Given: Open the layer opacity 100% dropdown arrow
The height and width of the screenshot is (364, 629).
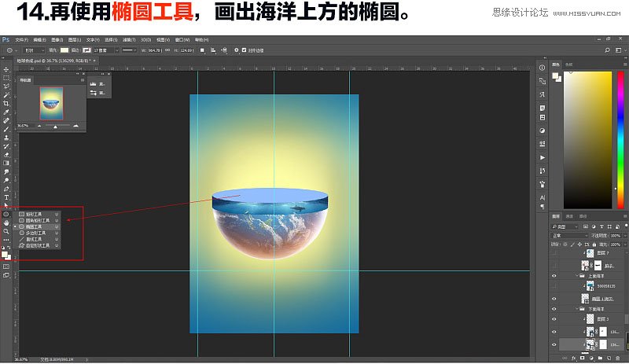Looking at the screenshot, I should [625, 236].
